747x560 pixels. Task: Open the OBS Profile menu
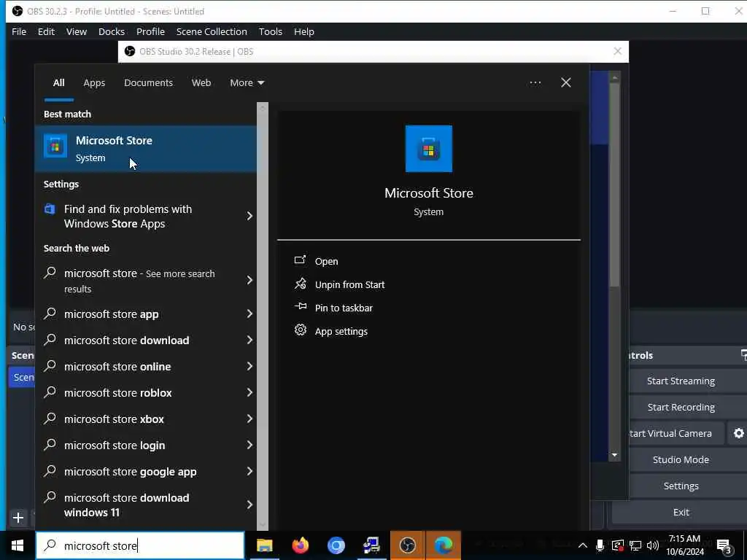(150, 31)
